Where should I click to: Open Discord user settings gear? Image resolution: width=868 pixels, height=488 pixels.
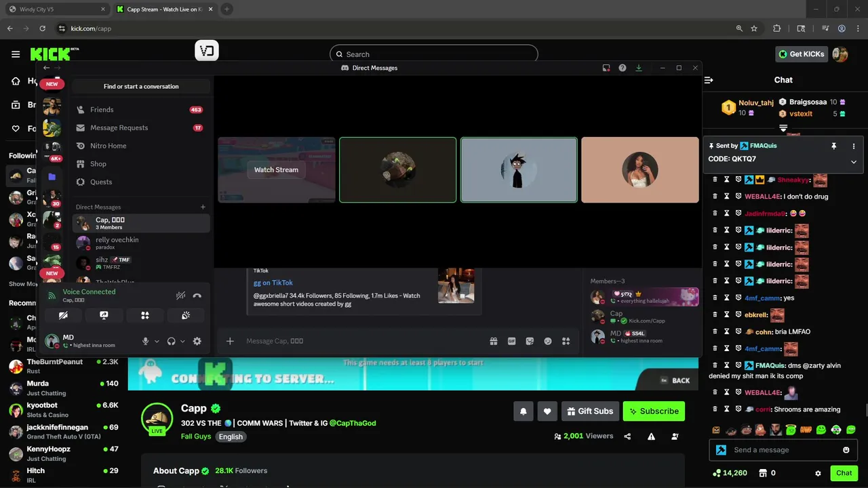tap(197, 342)
